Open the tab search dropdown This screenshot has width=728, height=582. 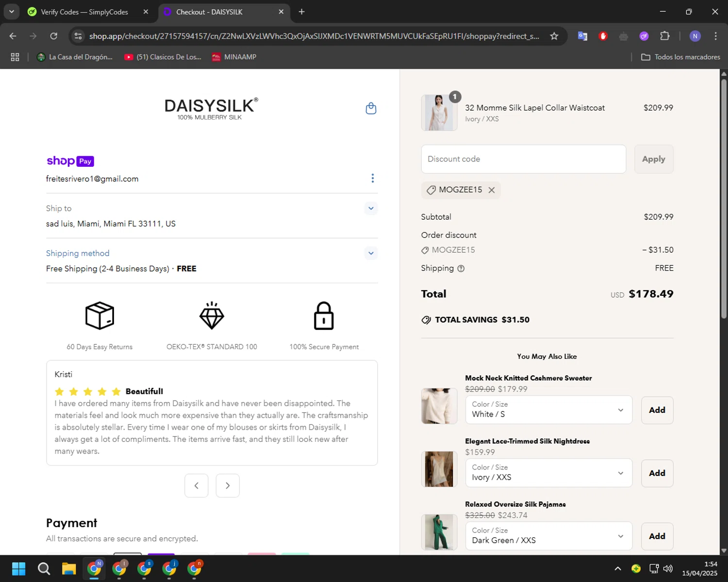tap(11, 12)
